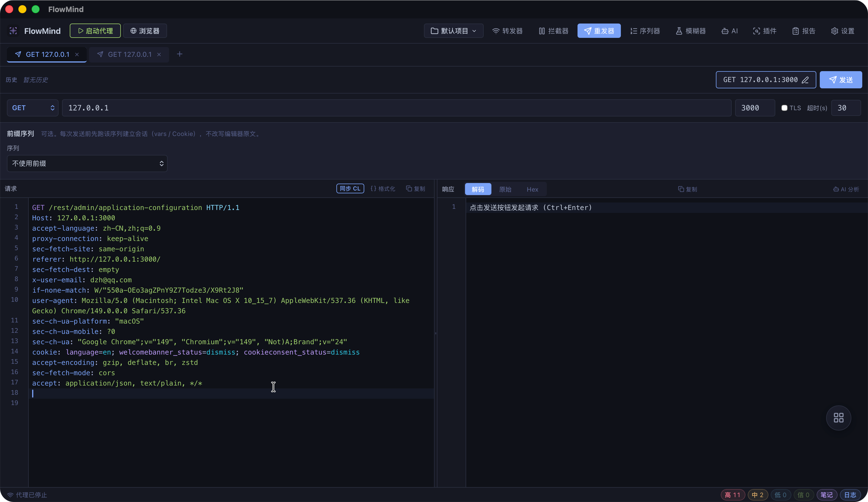This screenshot has height=502, width=868.
Task: Open 日志 logs in status bar
Action: point(850,495)
